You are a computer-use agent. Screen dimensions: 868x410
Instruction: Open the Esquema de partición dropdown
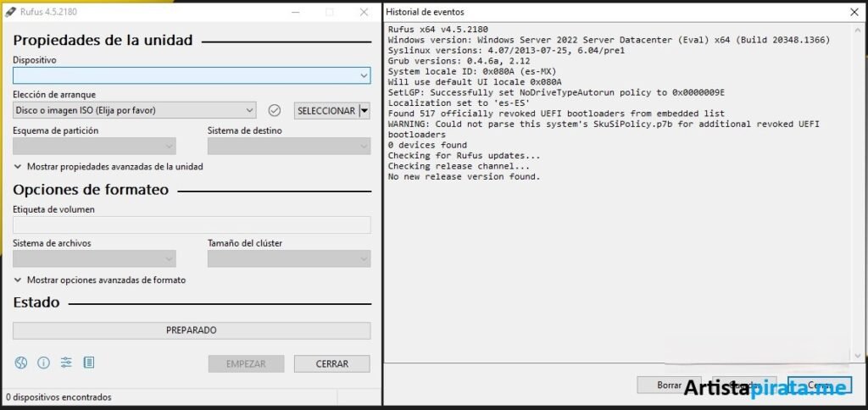pos(95,147)
